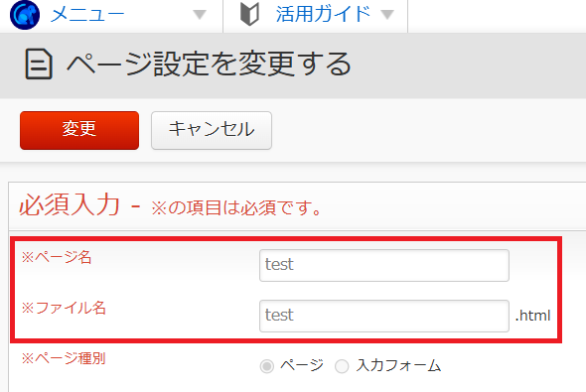Click the ページ radio option label
Image resolution: width=586 pixels, height=392 pixels.
pos(302,365)
